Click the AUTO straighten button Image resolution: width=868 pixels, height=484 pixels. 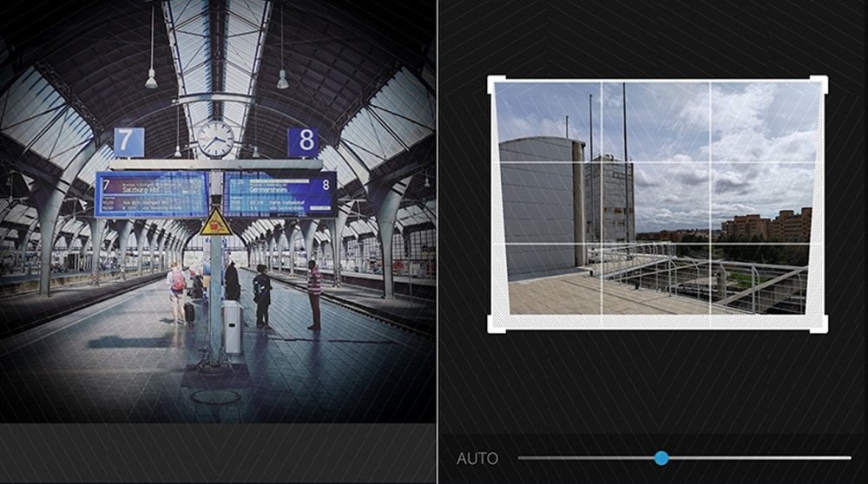coord(477,459)
